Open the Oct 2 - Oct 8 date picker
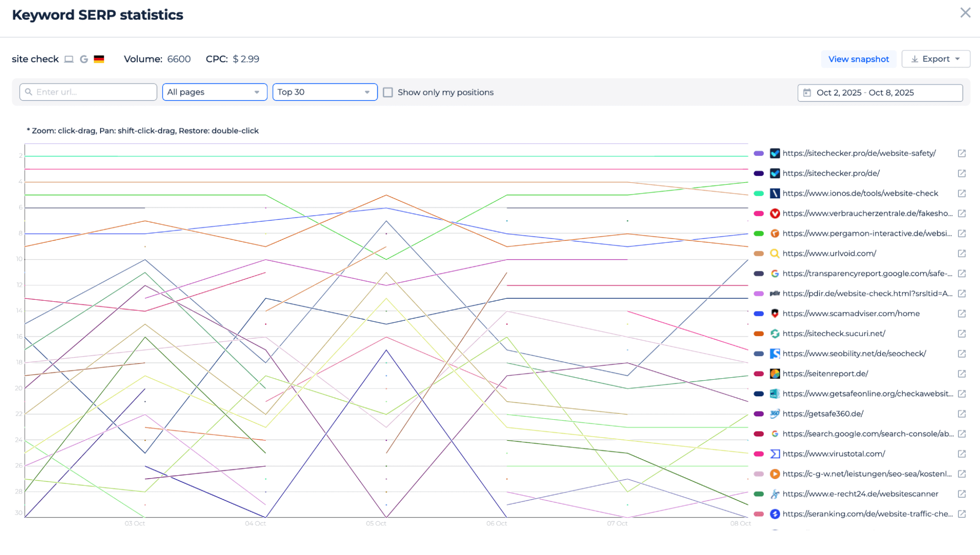Image resolution: width=980 pixels, height=555 pixels. (x=879, y=93)
